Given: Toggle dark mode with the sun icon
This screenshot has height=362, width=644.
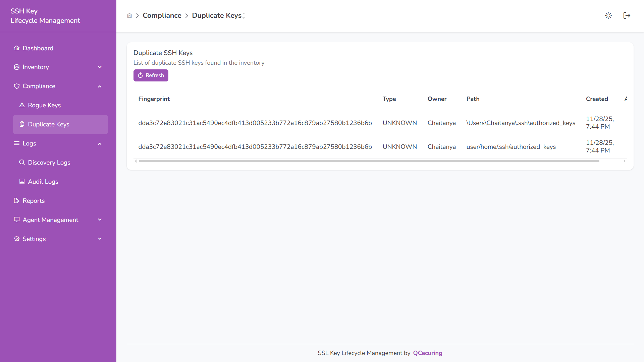Looking at the screenshot, I should click(x=608, y=15).
